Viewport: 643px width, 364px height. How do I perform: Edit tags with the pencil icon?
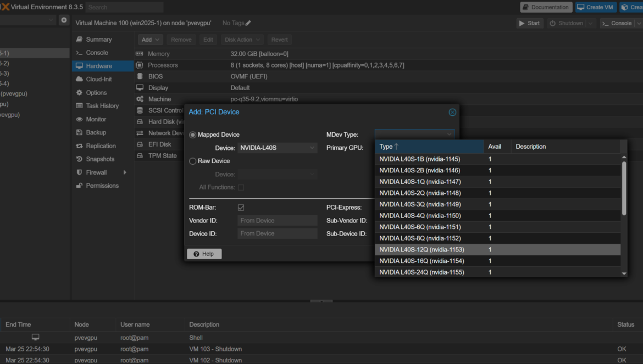pos(248,24)
